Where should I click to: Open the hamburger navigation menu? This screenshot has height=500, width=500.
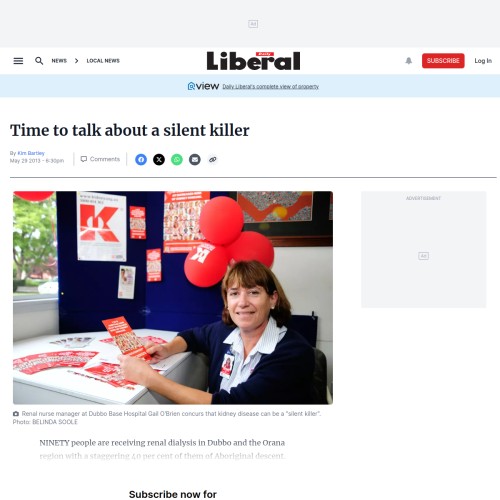coord(18,61)
